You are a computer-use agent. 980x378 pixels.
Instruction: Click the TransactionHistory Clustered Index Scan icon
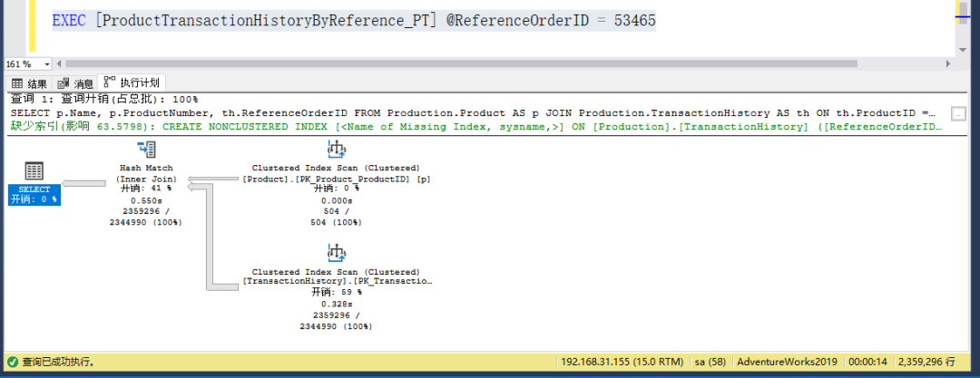pyautogui.click(x=337, y=253)
